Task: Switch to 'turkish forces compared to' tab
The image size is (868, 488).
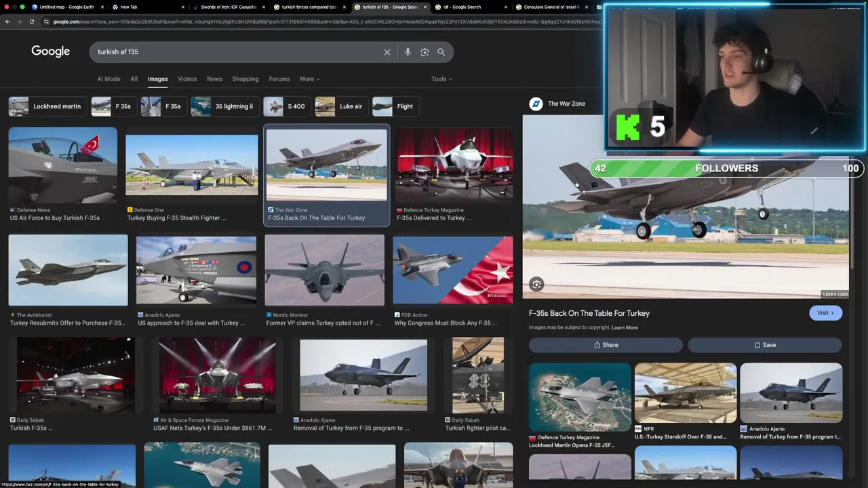Action: pyautogui.click(x=310, y=7)
